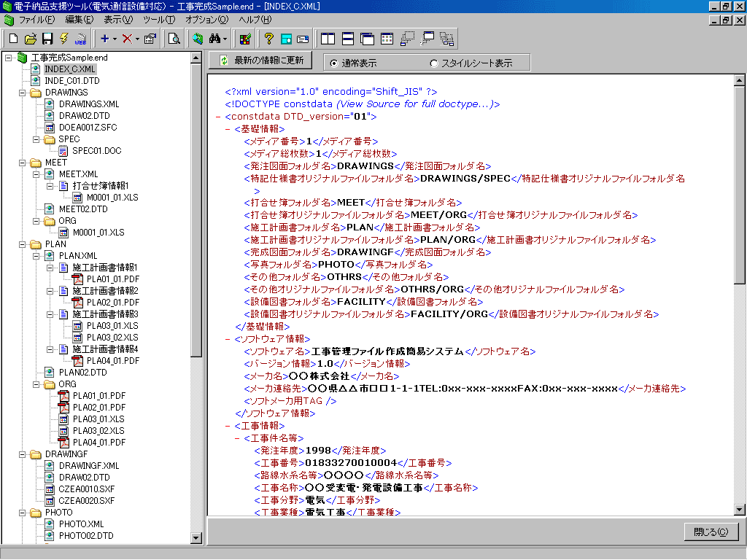This screenshot has height=560, width=747.
Task: Open dropdown arrow next to binoculars icon
Action: 226,39
